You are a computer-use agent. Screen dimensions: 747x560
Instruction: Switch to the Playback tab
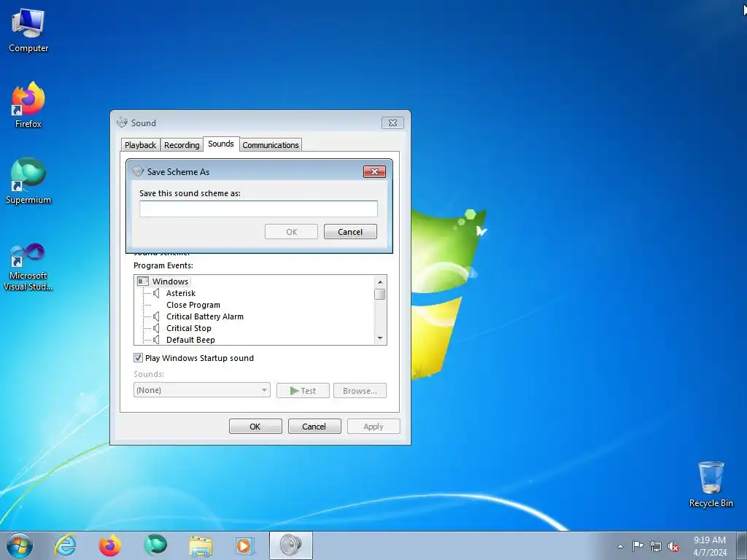pyautogui.click(x=140, y=145)
